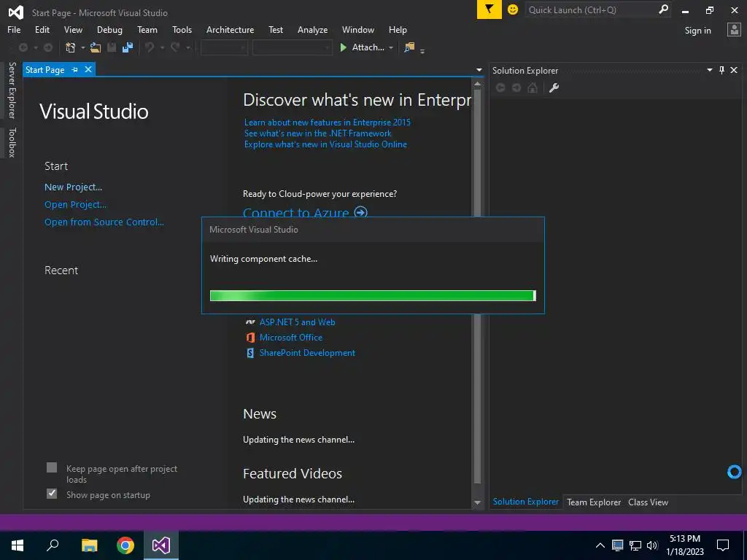747x560 pixels.
Task: Open the Debug menu
Action: click(x=109, y=29)
